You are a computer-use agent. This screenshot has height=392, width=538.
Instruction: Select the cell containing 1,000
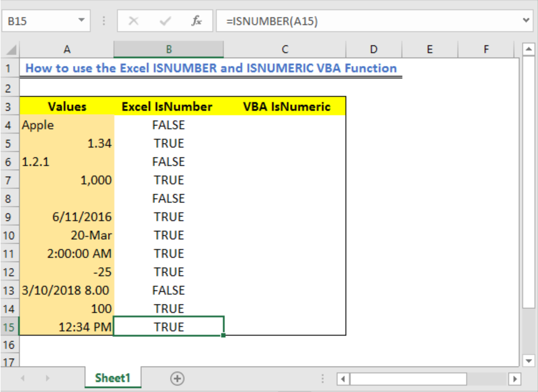(x=67, y=180)
